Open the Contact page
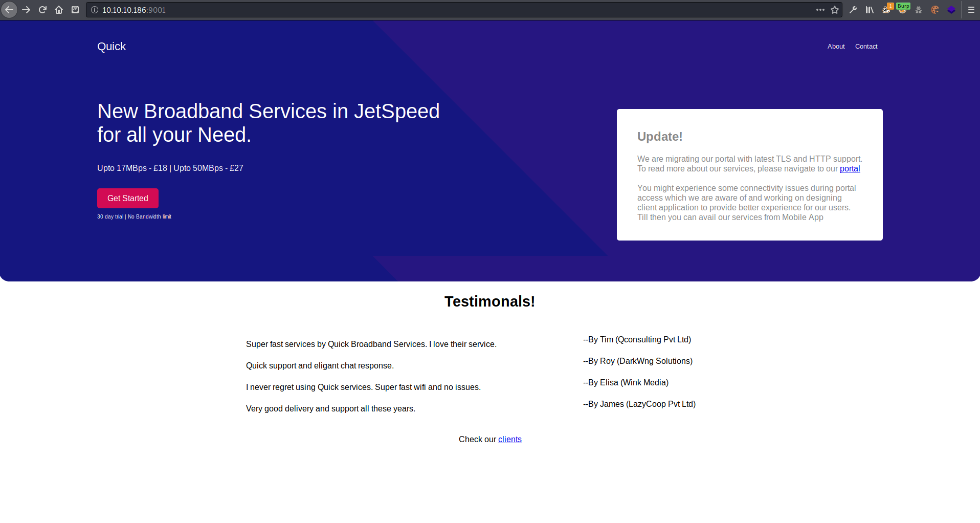 click(x=866, y=47)
